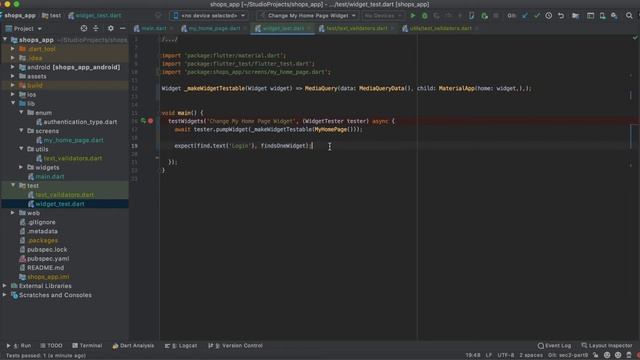Screen dimensions: 640x360
Task: Expand the build folder
Action: click(x=13, y=85)
